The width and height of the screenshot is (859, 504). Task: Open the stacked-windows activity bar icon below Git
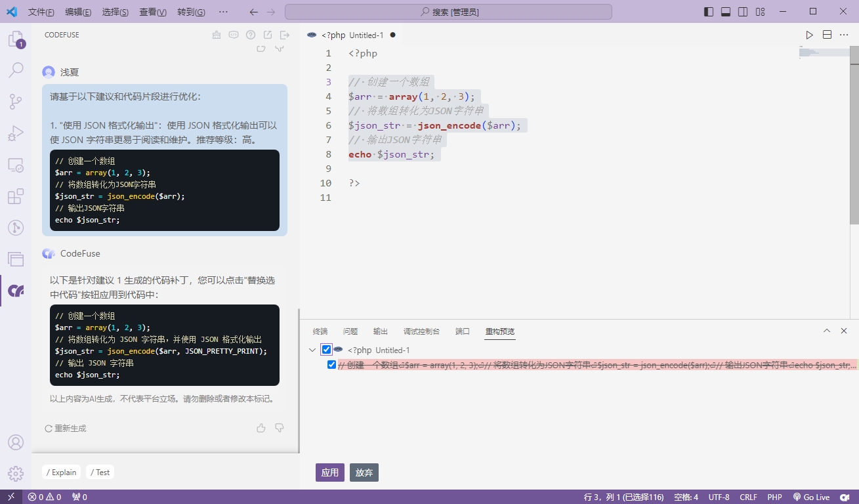pyautogui.click(x=16, y=259)
